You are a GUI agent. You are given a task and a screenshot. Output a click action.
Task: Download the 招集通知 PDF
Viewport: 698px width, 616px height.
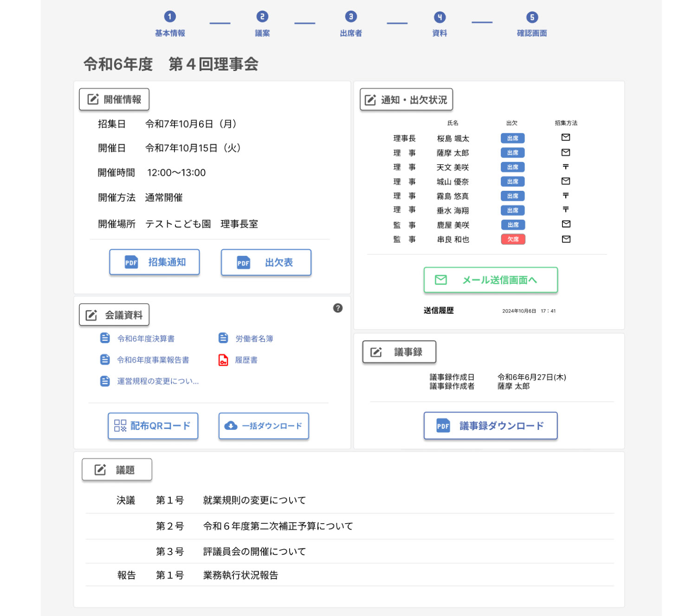(x=155, y=262)
